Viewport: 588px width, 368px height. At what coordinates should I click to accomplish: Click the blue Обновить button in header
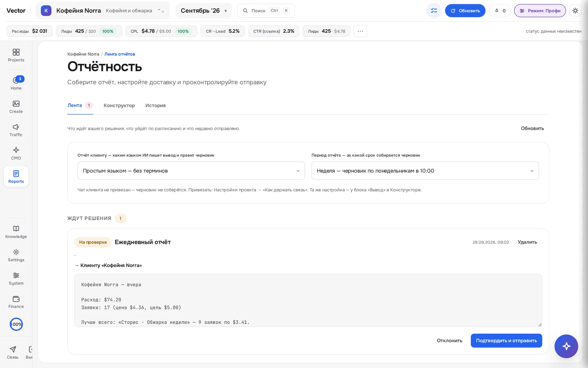[x=465, y=10]
